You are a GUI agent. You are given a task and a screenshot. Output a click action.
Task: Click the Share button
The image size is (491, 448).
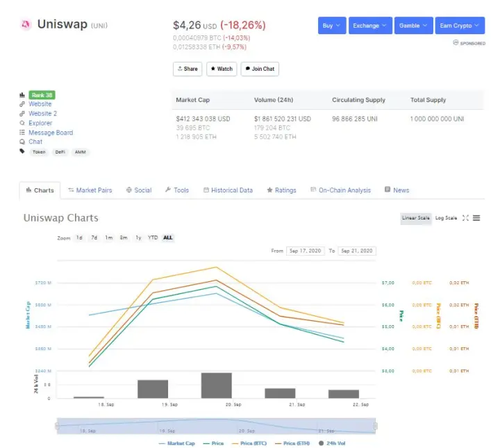pos(188,69)
